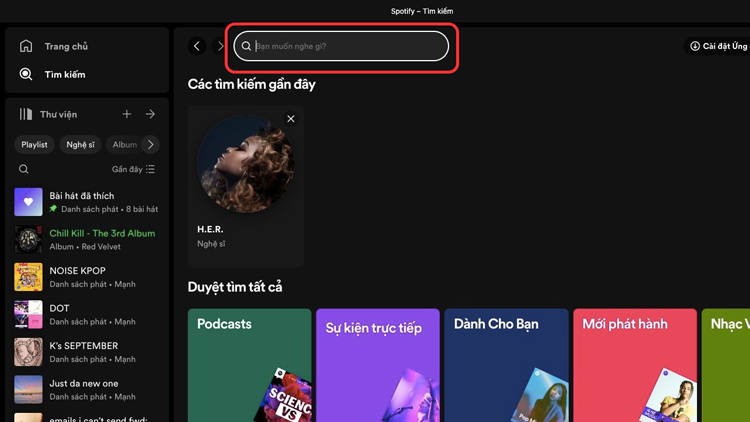Open Bài hát đã thích playlist
The image size is (750, 422).
click(87, 202)
